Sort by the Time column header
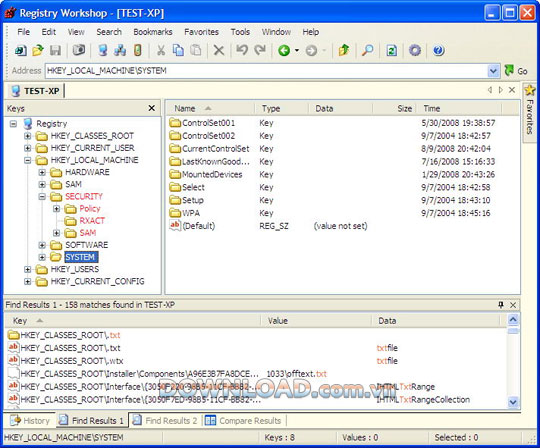The height and width of the screenshot is (448, 540). (x=459, y=108)
